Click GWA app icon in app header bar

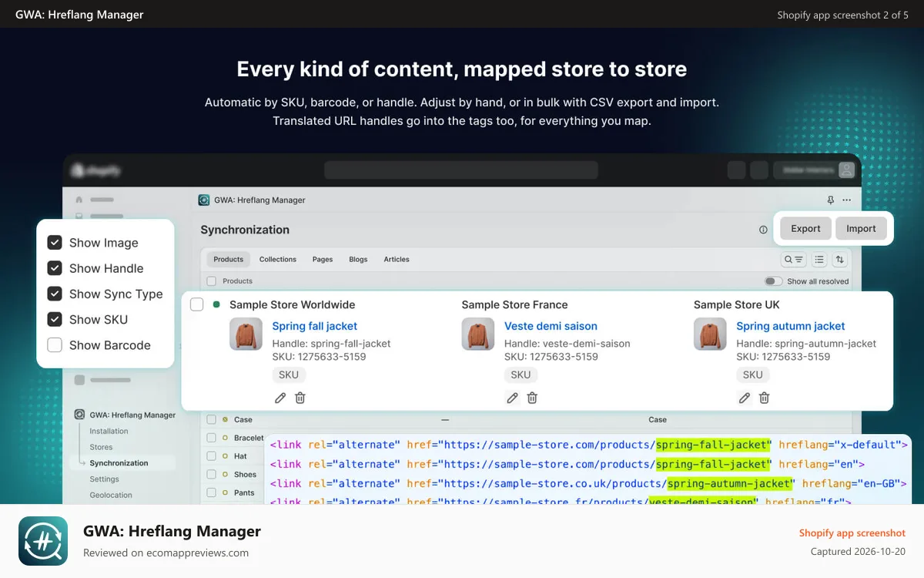[x=204, y=200]
